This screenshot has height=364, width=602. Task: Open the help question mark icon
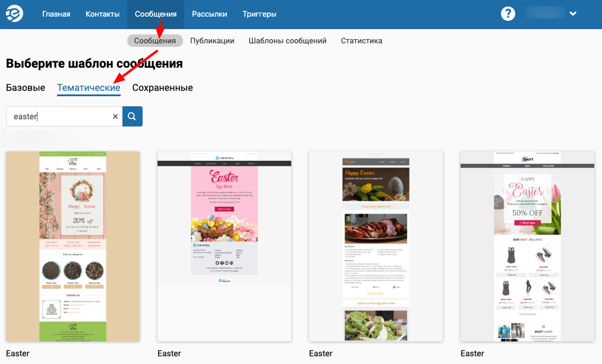(508, 14)
